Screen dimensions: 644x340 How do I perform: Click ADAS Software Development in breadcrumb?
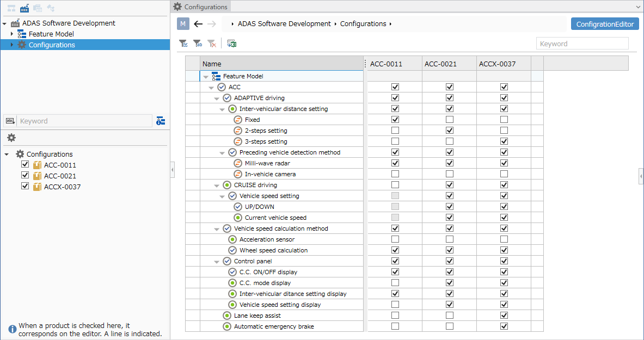[x=284, y=24]
